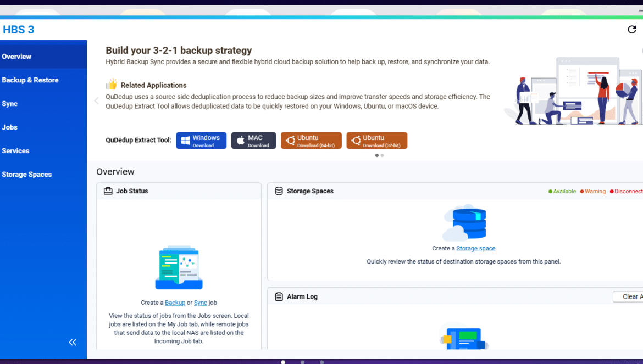Click the job report illustration in Job Status

point(179,268)
